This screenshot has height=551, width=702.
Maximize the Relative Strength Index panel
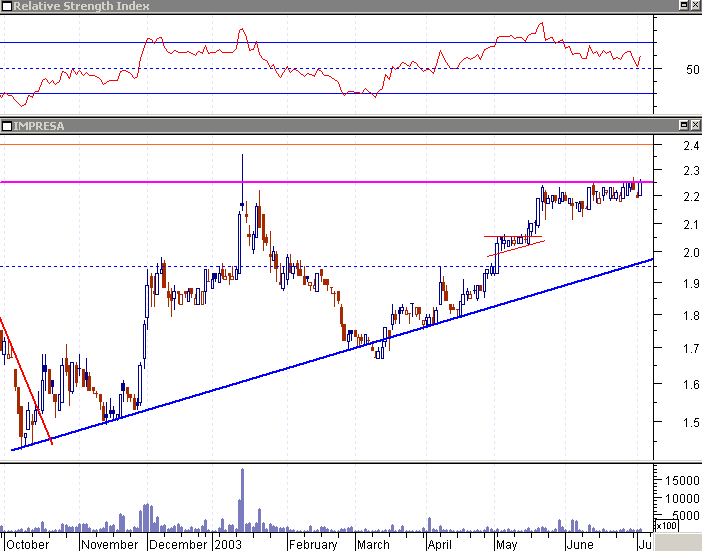point(684,5)
